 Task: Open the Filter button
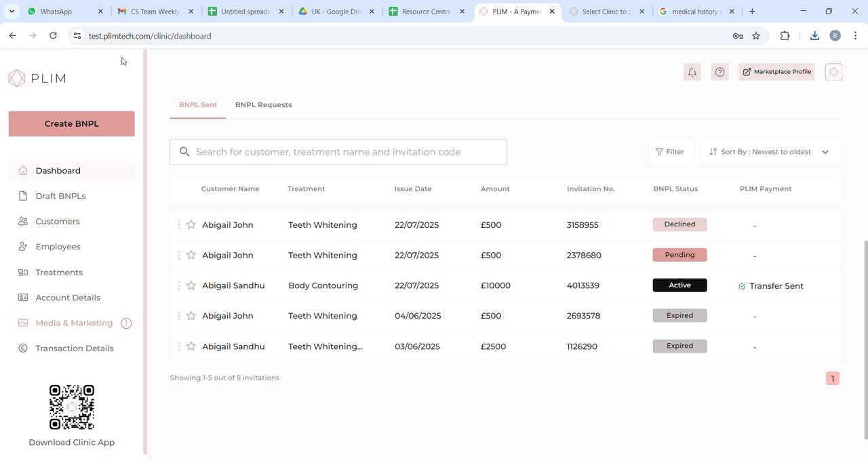(671, 152)
